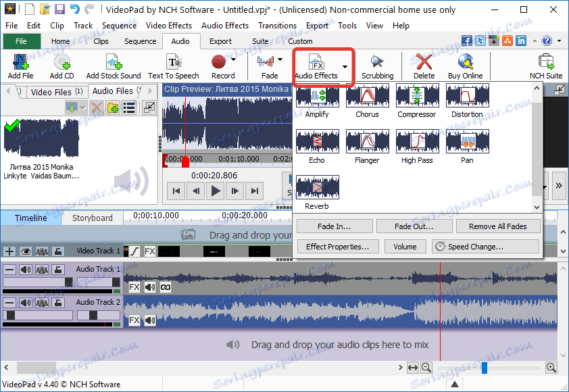Mute Audio Track 2 with speaker icon
The height and width of the screenshot is (392, 569).
tap(26, 303)
